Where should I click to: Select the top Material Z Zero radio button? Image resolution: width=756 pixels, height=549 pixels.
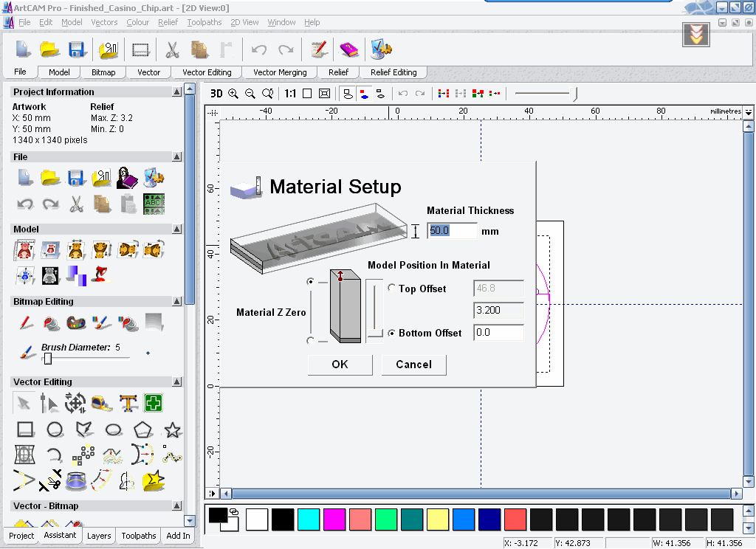tap(311, 281)
